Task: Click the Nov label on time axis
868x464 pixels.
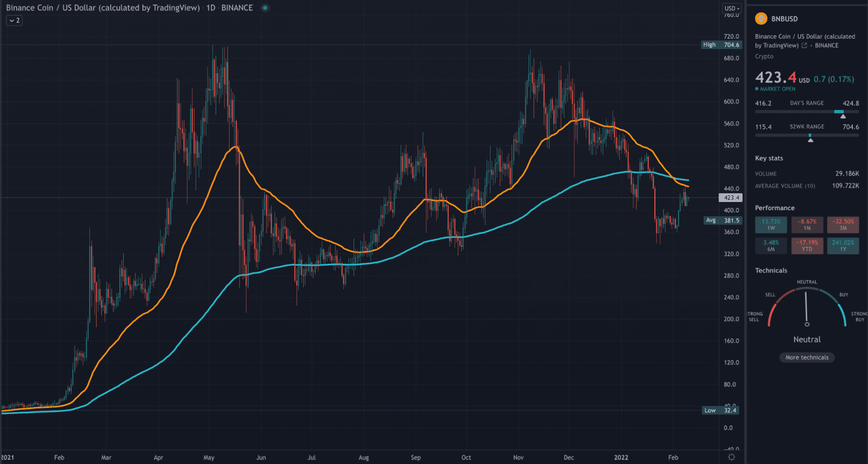Action: (518, 457)
